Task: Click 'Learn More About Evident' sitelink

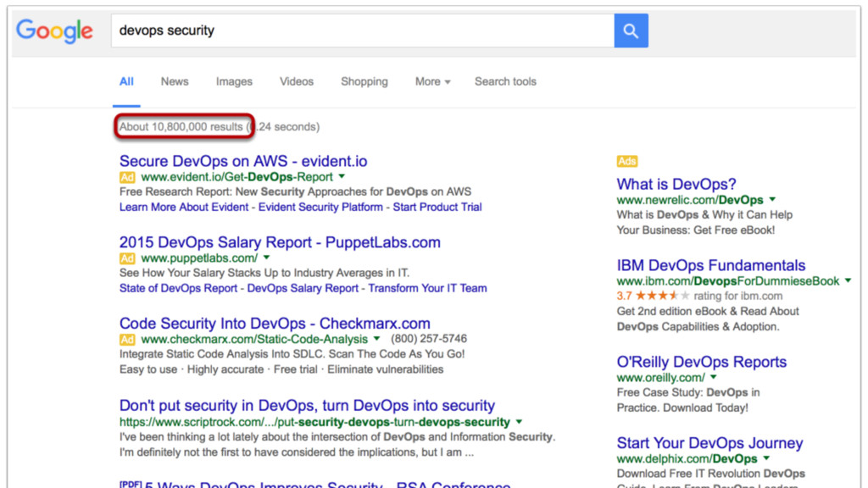Action: point(184,207)
